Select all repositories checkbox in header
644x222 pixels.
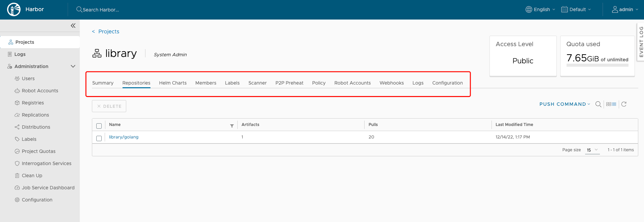pyautogui.click(x=99, y=126)
